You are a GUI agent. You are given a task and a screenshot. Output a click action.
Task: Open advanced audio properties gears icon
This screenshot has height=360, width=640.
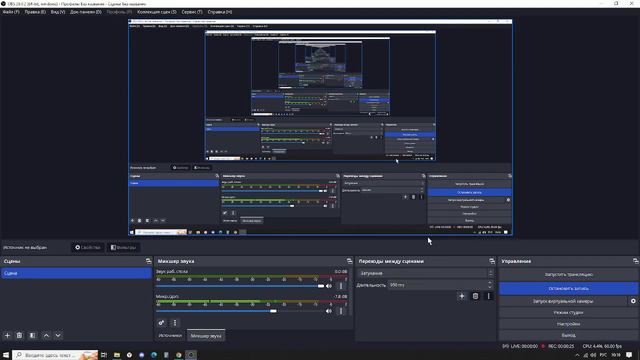pyautogui.click(x=162, y=322)
